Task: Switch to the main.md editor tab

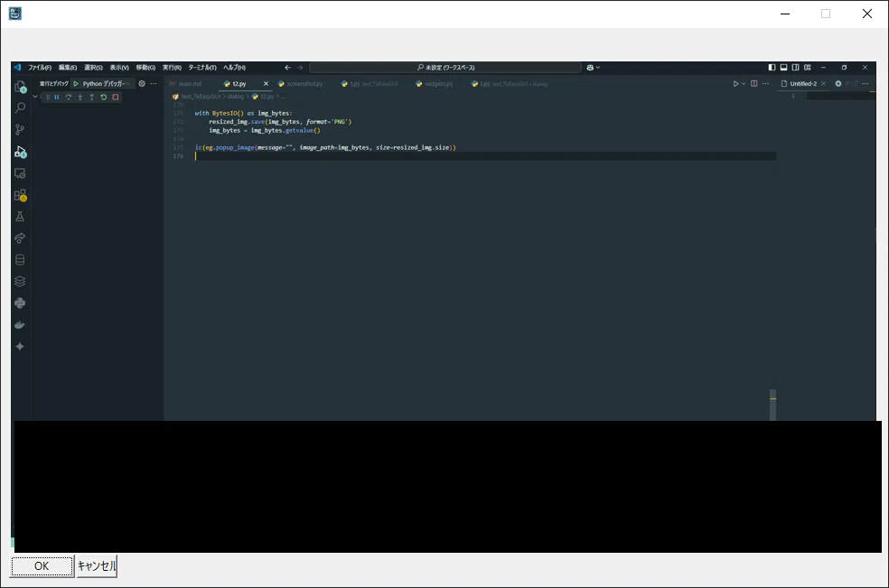Action: coord(190,83)
